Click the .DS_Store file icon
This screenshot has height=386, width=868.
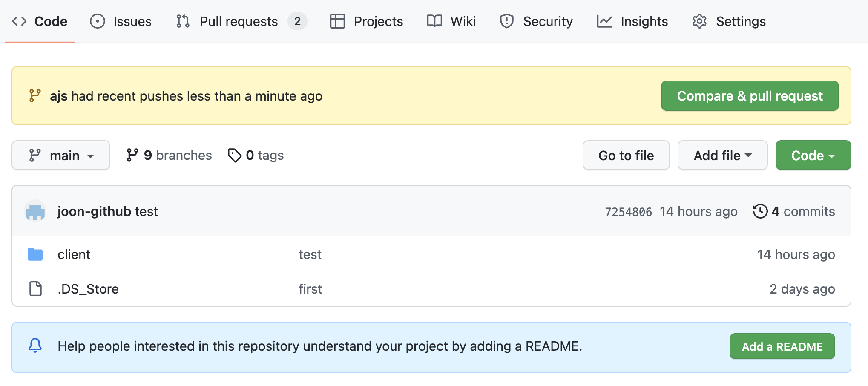(x=35, y=289)
